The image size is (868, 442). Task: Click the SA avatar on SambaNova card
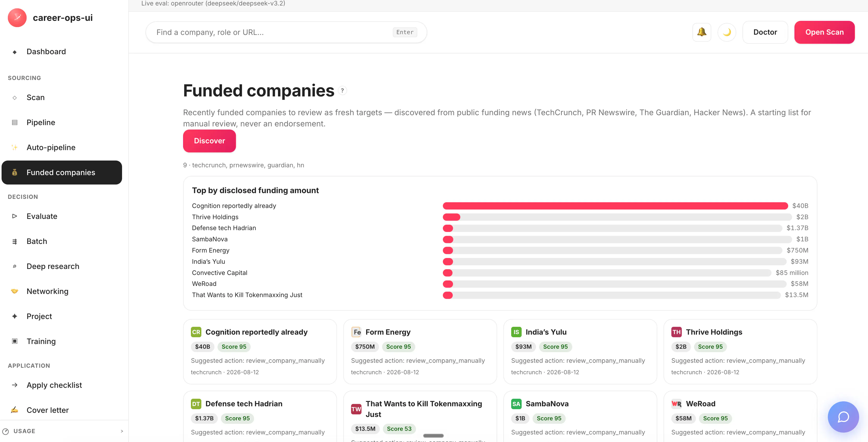tap(516, 404)
